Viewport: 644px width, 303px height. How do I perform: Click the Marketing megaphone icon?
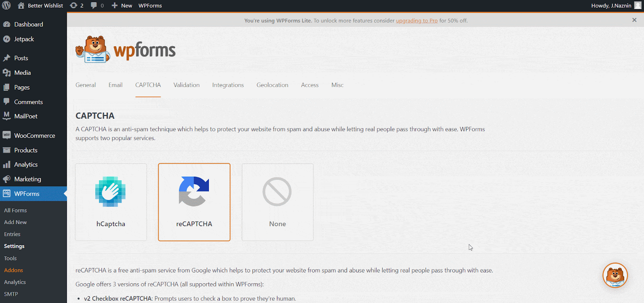pos(6,179)
